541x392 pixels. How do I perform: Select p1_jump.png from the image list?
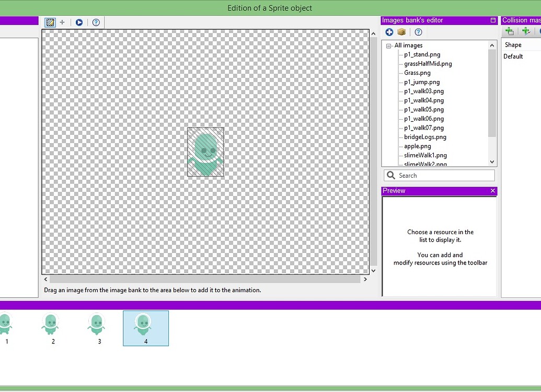[422, 82]
